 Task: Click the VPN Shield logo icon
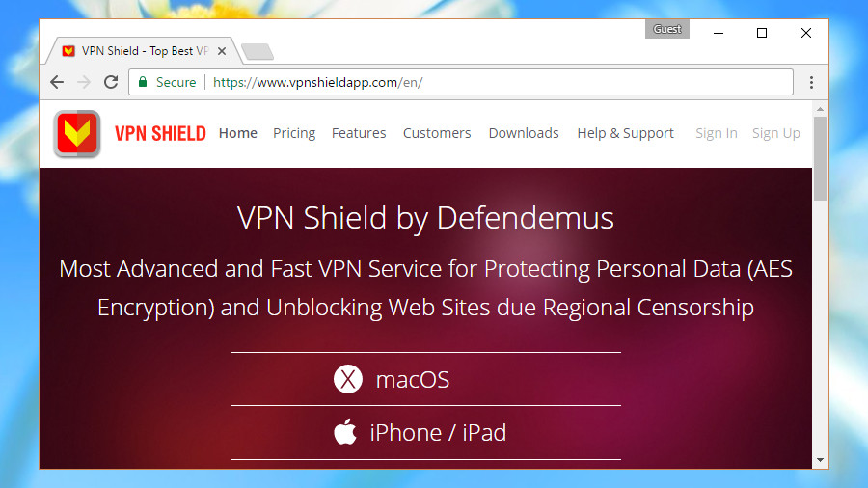click(x=77, y=134)
